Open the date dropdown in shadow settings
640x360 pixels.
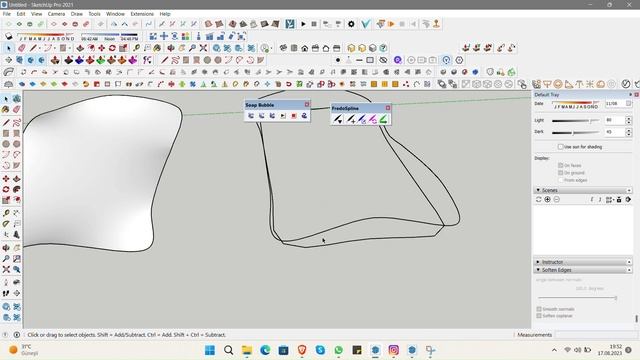click(x=629, y=104)
